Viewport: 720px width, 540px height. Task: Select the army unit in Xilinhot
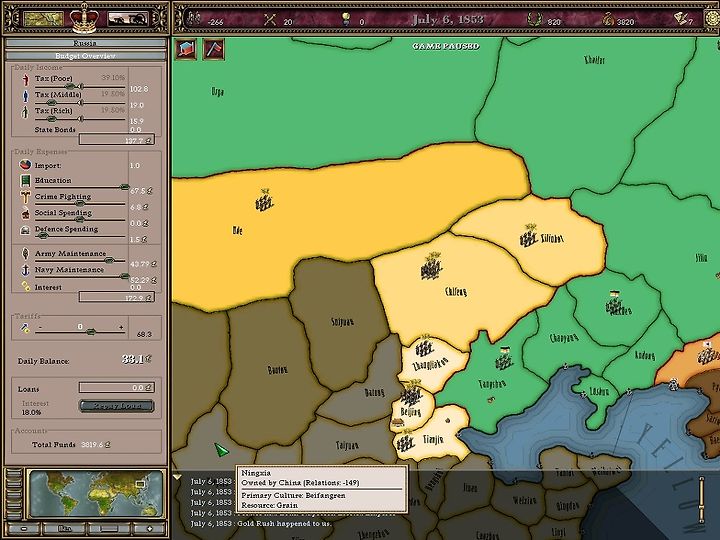pos(529,235)
